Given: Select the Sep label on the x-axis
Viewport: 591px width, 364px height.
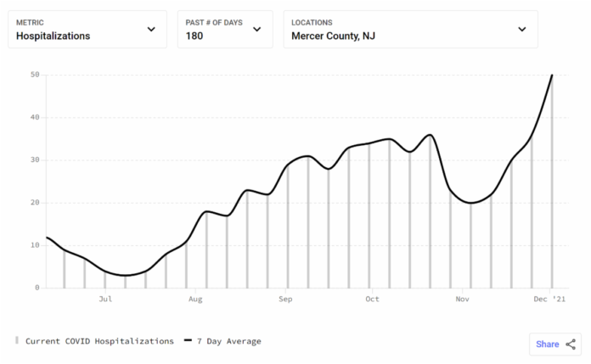Looking at the screenshot, I should pos(284,300).
